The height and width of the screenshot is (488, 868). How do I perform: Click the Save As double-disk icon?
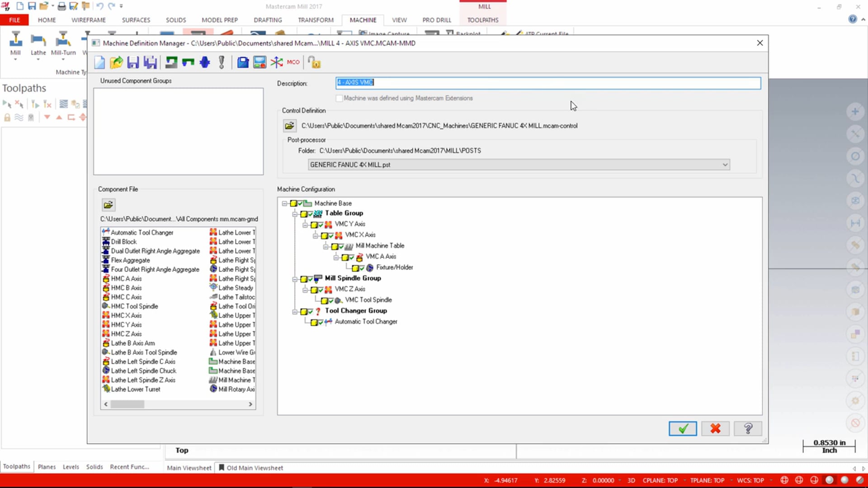point(150,62)
